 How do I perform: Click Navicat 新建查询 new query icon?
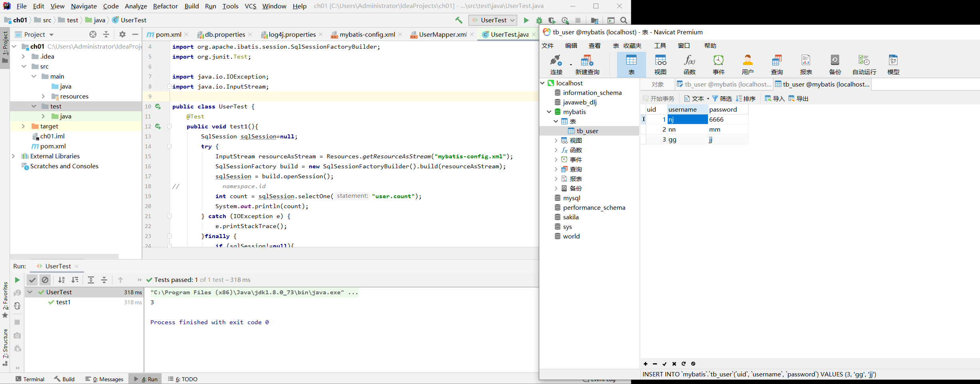click(x=587, y=64)
